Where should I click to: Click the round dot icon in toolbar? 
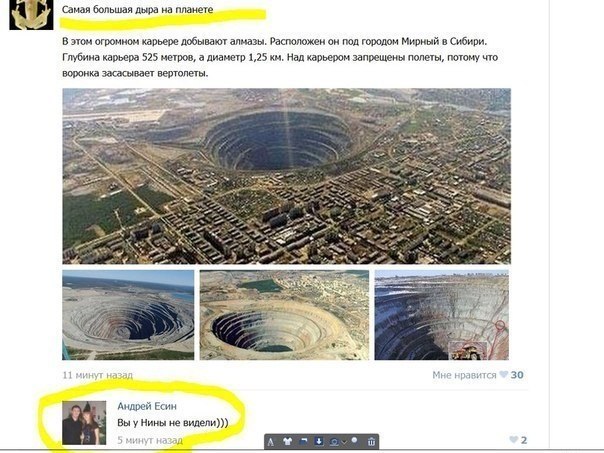(354, 440)
